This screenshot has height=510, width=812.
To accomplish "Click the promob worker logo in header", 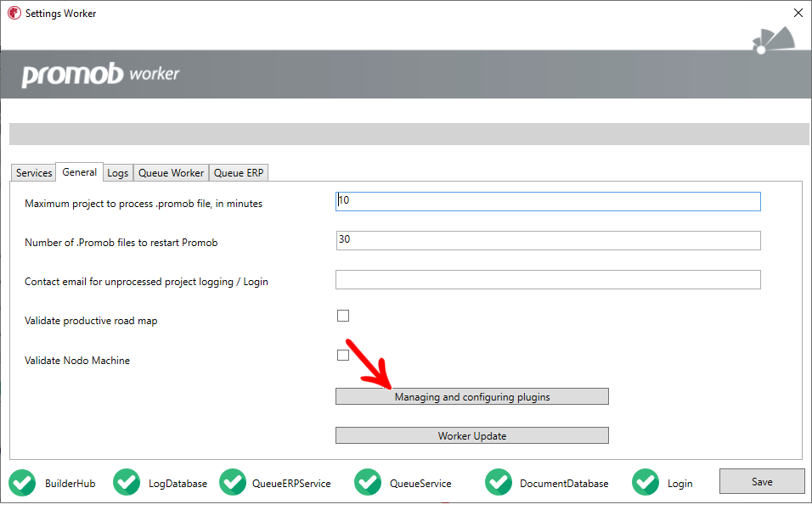I will pos(100,75).
